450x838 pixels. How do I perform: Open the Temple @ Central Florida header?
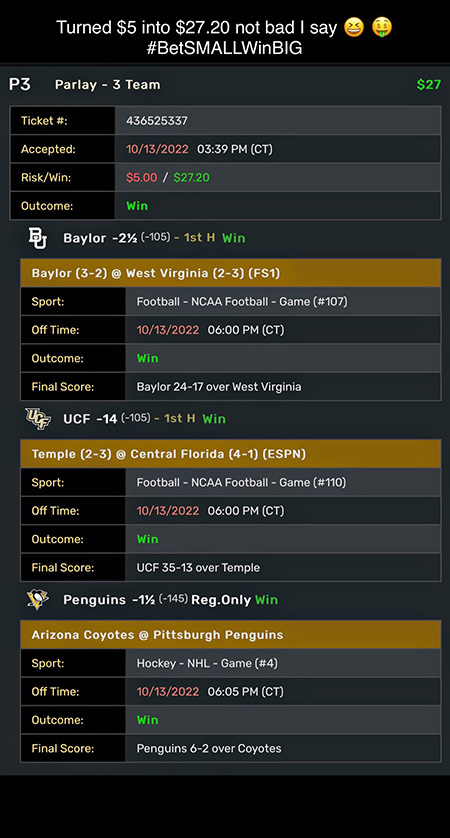(230, 454)
